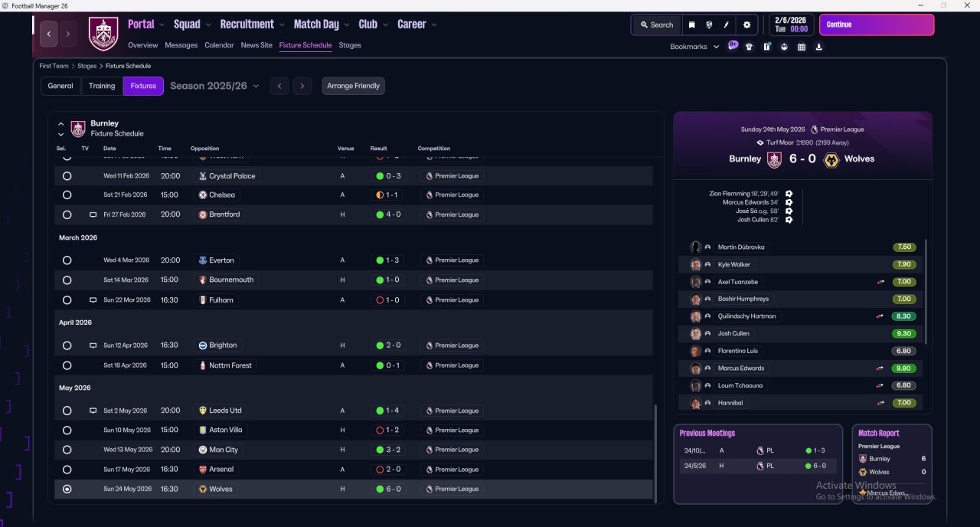Click the Arrange Friendly button

(354, 86)
